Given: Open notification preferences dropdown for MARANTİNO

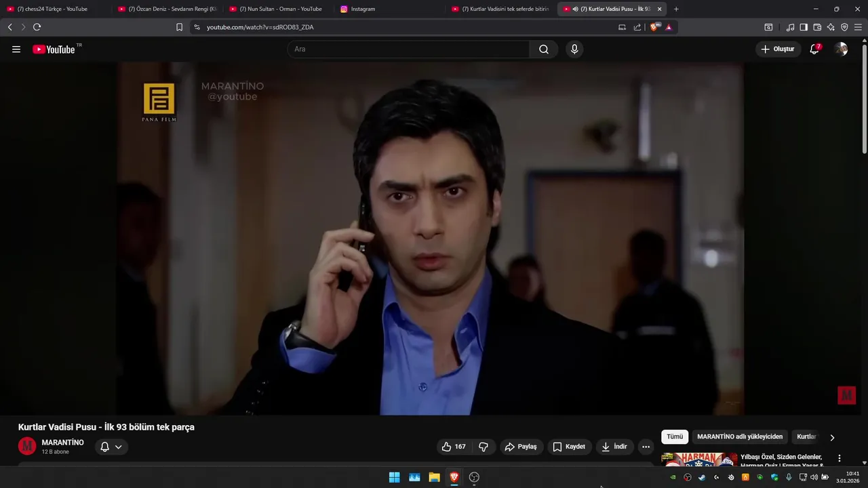Looking at the screenshot, I should 111,447.
